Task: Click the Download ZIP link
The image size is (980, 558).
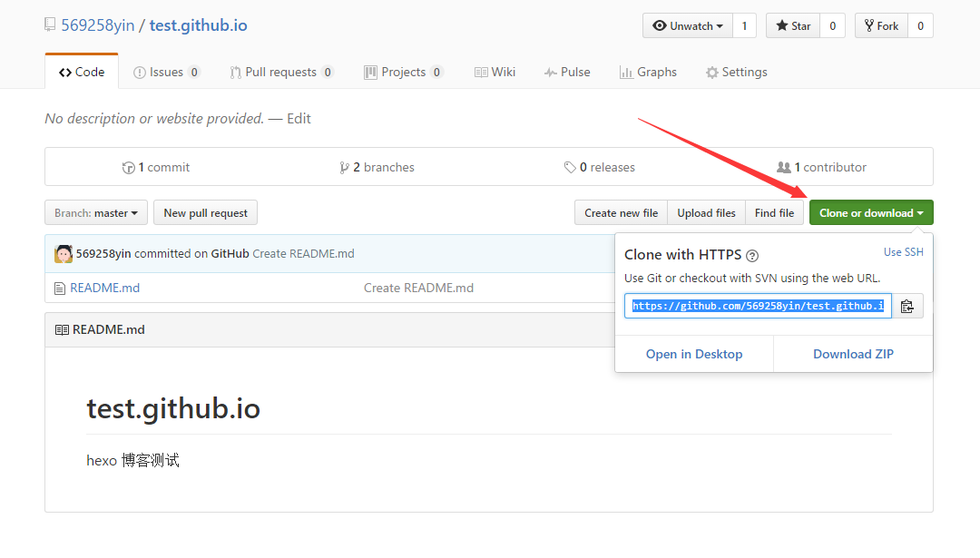Action: tap(853, 355)
